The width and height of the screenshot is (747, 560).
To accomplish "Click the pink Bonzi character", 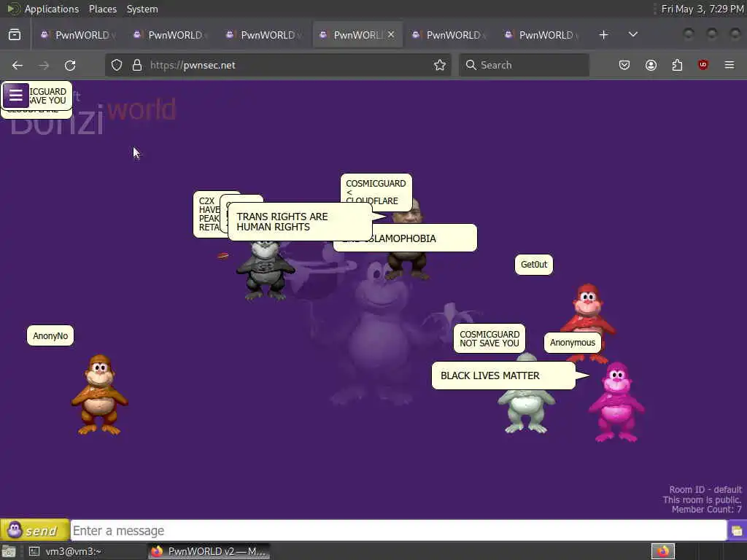I will [617, 402].
